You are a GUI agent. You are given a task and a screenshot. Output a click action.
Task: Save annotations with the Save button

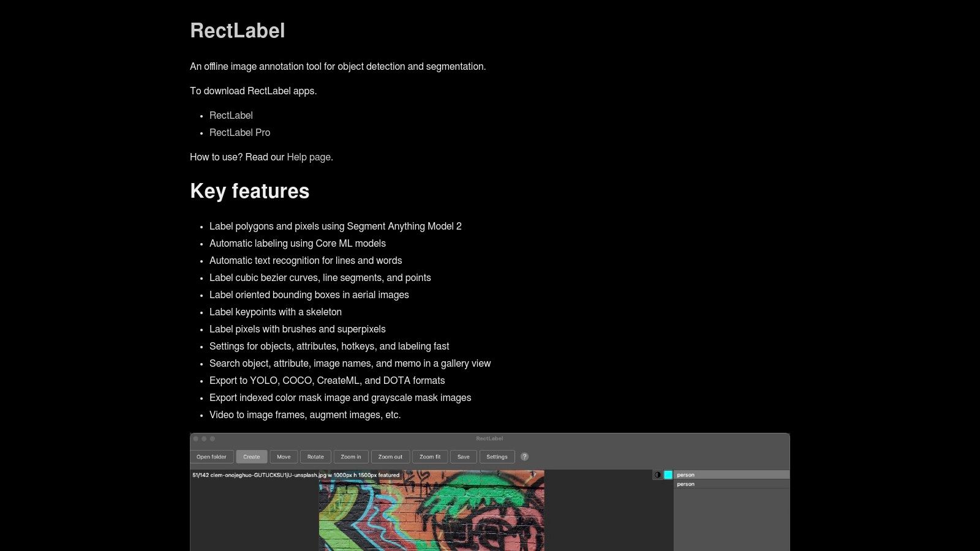coord(464,457)
